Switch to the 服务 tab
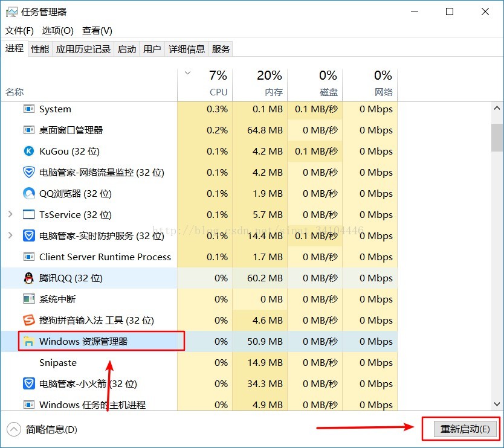The width and height of the screenshot is (504, 448). 221,49
